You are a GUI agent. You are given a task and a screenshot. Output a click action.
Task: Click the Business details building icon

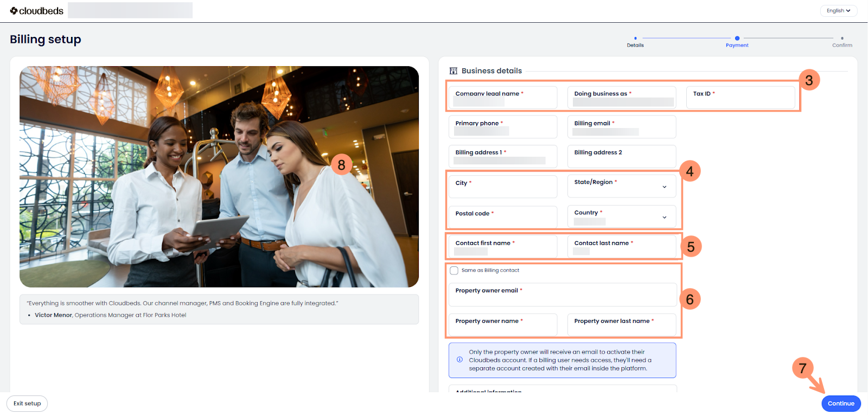454,71
